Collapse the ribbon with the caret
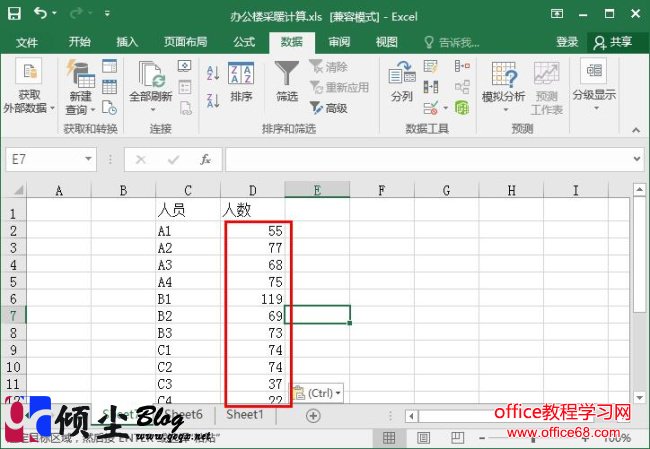Image resolution: width=650 pixels, height=449 pixels. coord(636,130)
